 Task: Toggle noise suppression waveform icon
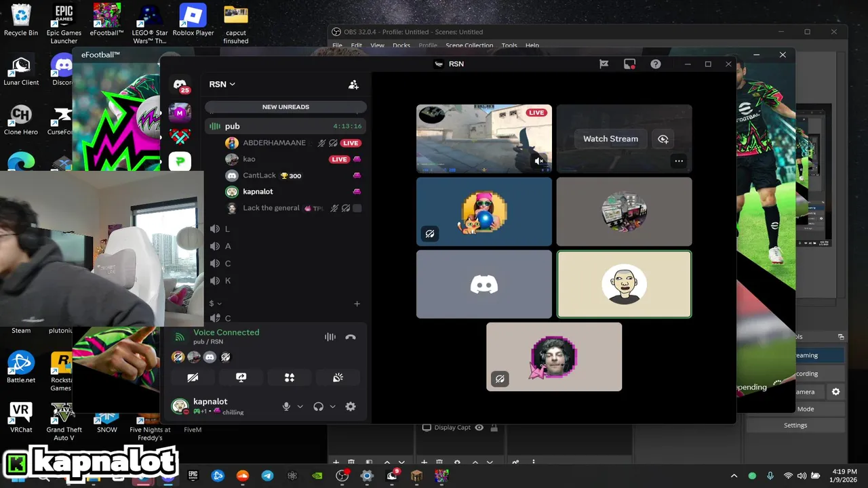pos(330,337)
